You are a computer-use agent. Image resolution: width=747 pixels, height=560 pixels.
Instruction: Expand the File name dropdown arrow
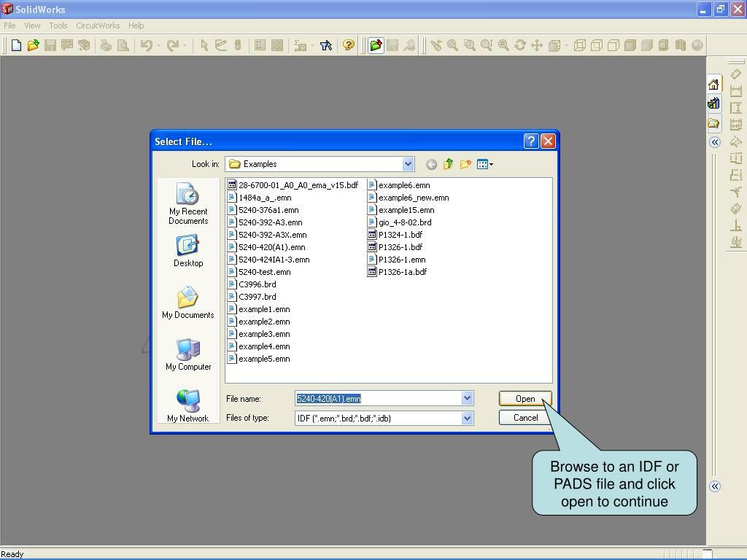[x=468, y=398]
